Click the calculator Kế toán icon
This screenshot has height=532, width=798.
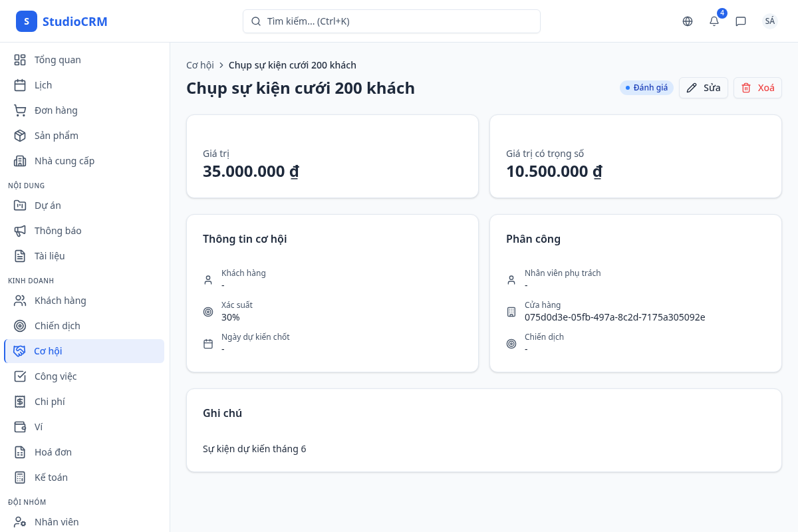pos(20,477)
